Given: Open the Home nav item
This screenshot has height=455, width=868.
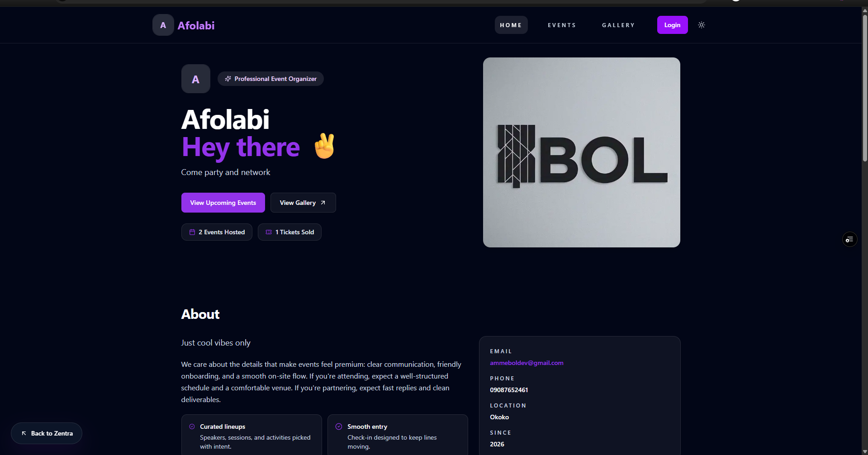Looking at the screenshot, I should [511, 25].
